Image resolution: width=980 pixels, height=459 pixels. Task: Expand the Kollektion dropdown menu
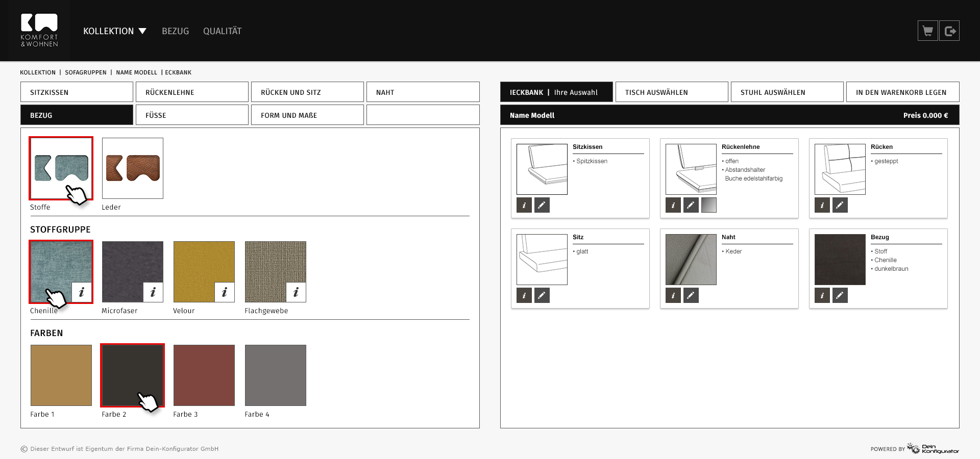pos(115,31)
